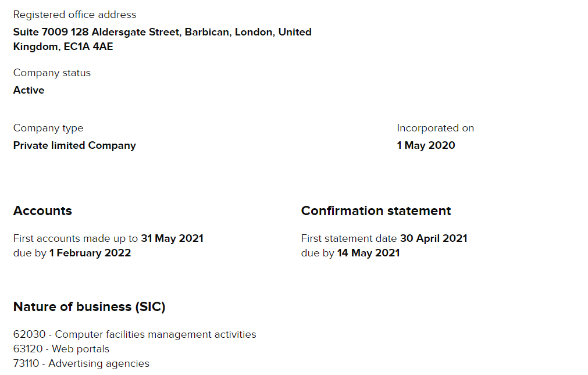This screenshot has width=588, height=375.
Task: Click the 63120 Web portals entry
Action: (x=61, y=349)
